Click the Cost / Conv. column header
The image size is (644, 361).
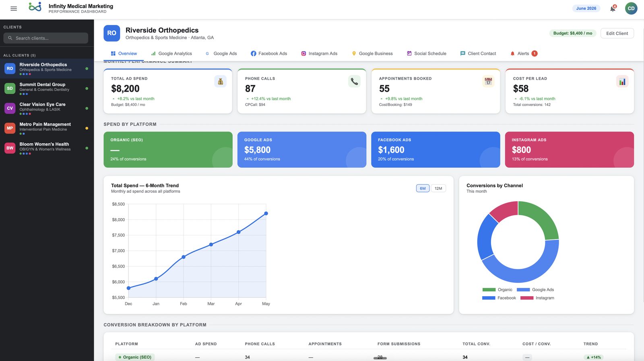pyautogui.click(x=537, y=344)
